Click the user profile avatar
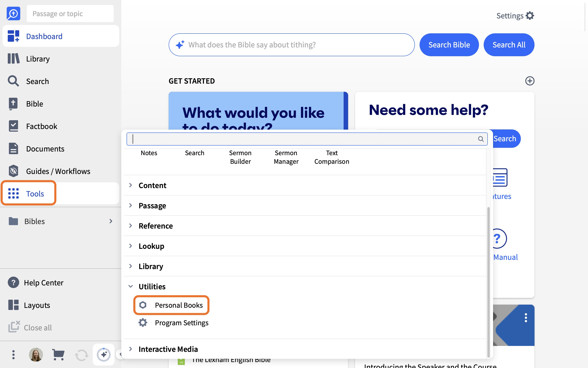The image size is (588, 368). coord(36,355)
